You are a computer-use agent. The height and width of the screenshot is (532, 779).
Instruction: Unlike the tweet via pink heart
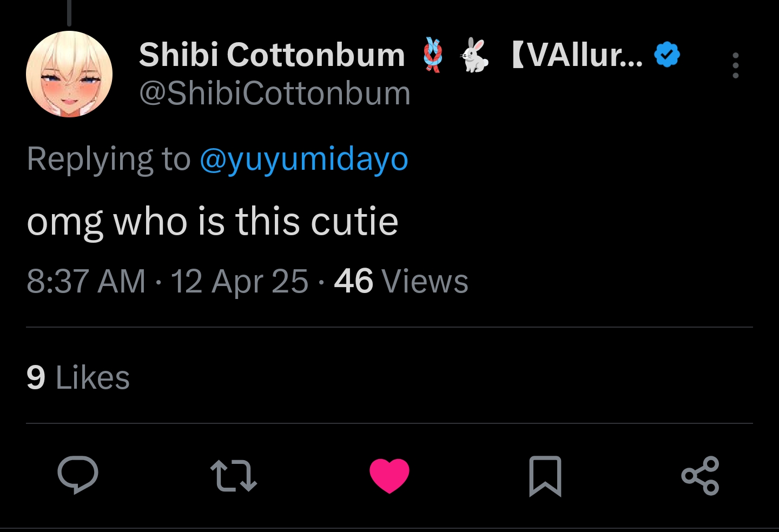point(389,475)
